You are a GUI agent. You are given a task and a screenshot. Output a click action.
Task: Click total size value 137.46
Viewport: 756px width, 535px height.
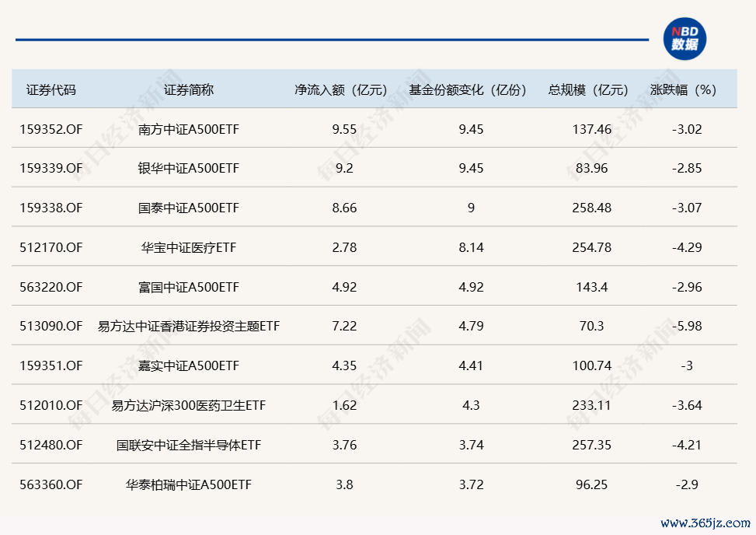coord(591,129)
